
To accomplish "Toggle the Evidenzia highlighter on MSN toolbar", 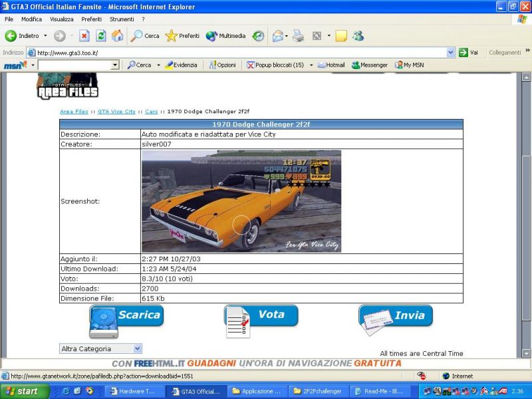I will (181, 65).
